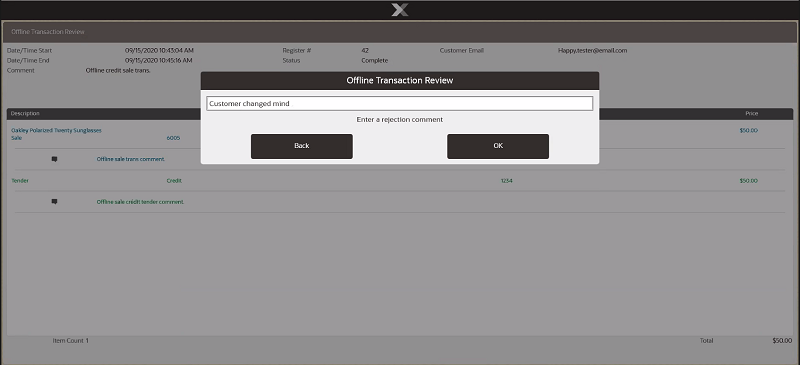Click the item code 6005
800x365 pixels.
point(173,138)
